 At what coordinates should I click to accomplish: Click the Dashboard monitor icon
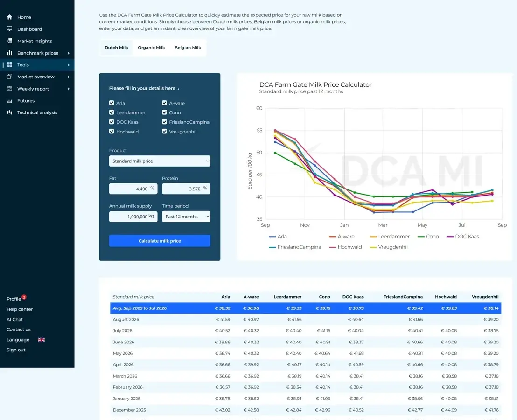9,29
